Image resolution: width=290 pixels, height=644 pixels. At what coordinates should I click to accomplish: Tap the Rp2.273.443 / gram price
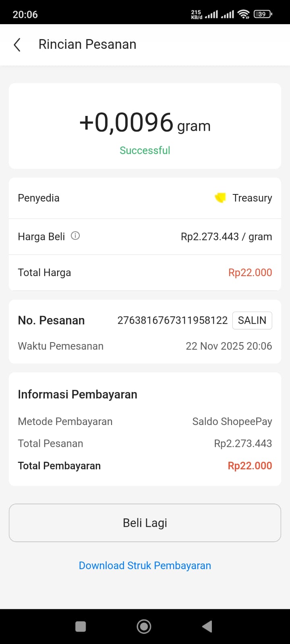(226, 237)
